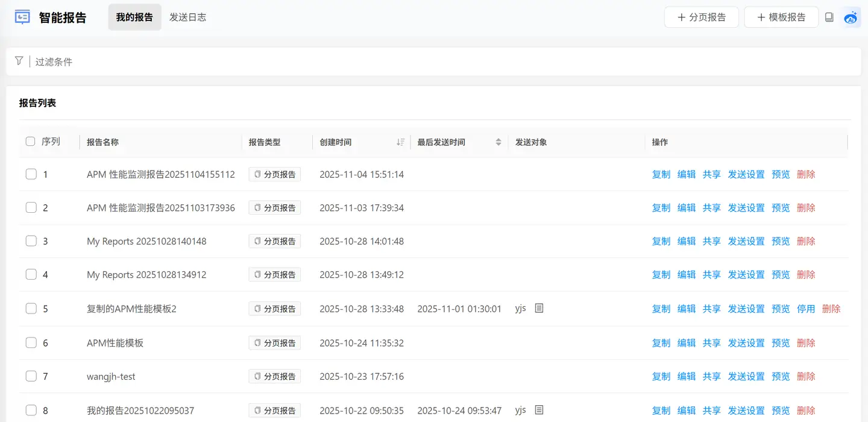Select checkbox for wangjh-test row
The image size is (868, 422).
[x=31, y=376]
